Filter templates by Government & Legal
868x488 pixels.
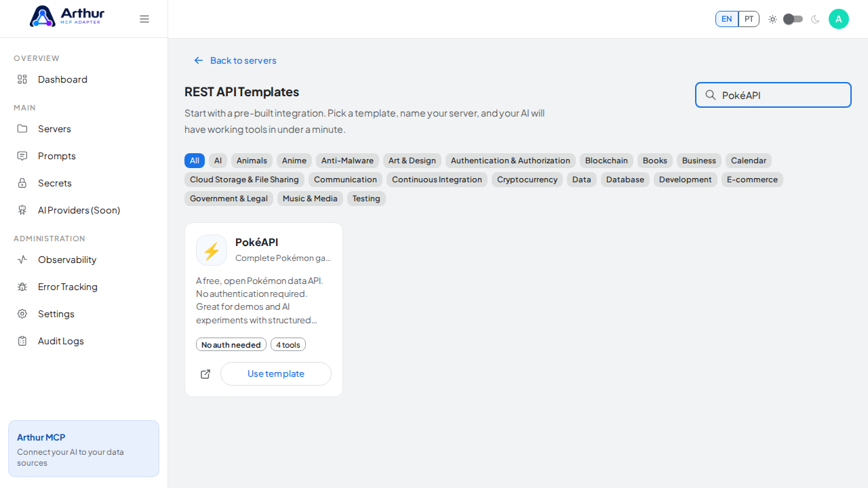(x=229, y=199)
